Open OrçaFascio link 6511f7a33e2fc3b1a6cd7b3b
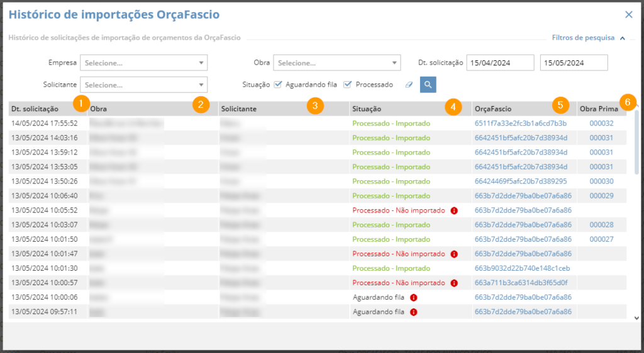 [520, 123]
